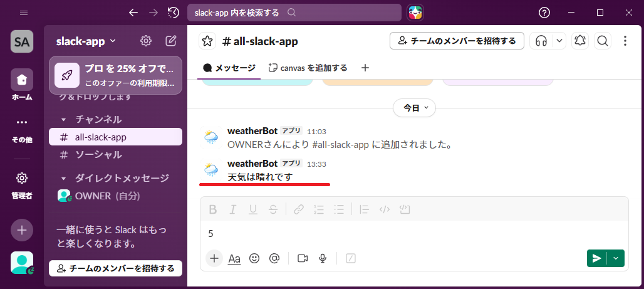
Task: Switch to the メッセージ tab
Action: (229, 68)
